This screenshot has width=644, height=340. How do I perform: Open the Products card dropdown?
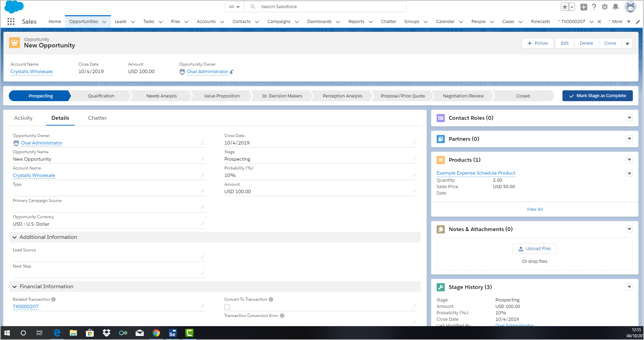pyautogui.click(x=629, y=160)
